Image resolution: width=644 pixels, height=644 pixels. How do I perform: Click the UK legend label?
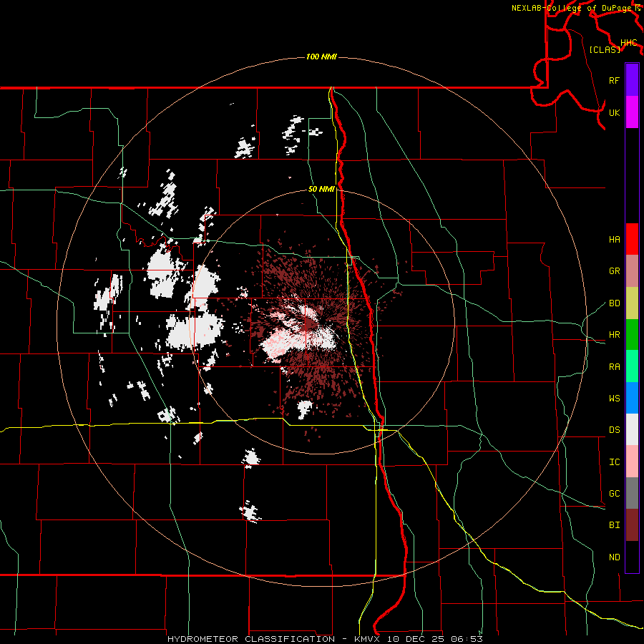[614, 112]
